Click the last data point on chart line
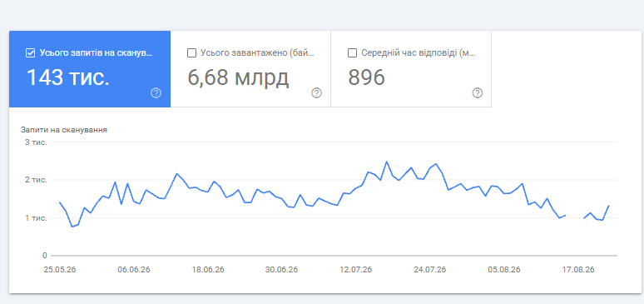644x304 pixels. click(609, 205)
